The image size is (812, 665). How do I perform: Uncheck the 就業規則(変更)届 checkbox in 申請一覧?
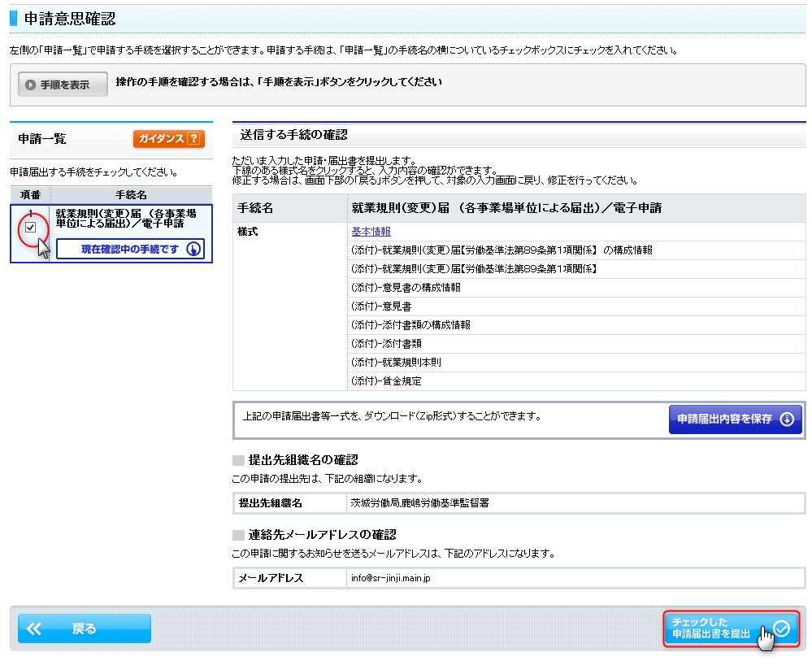[30, 228]
